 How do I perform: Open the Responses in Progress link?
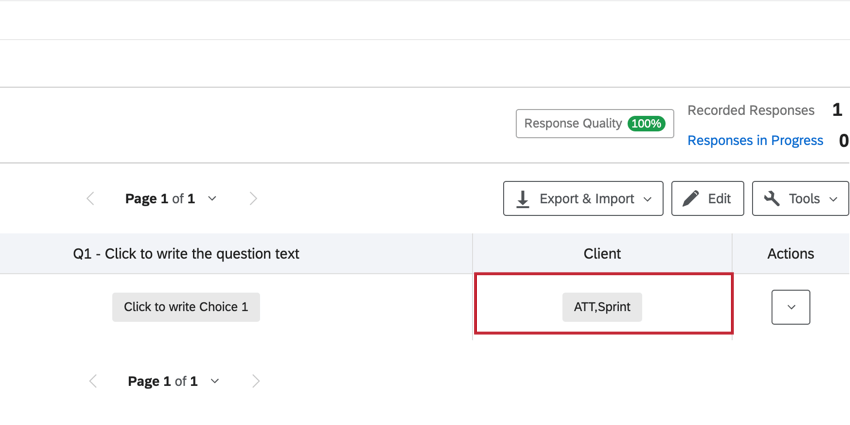[755, 141]
